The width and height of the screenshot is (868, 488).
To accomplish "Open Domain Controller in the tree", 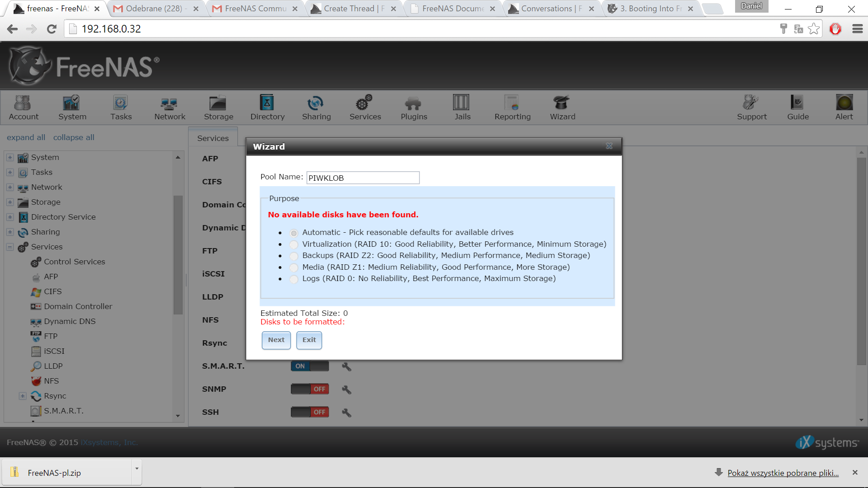I will [71, 306].
